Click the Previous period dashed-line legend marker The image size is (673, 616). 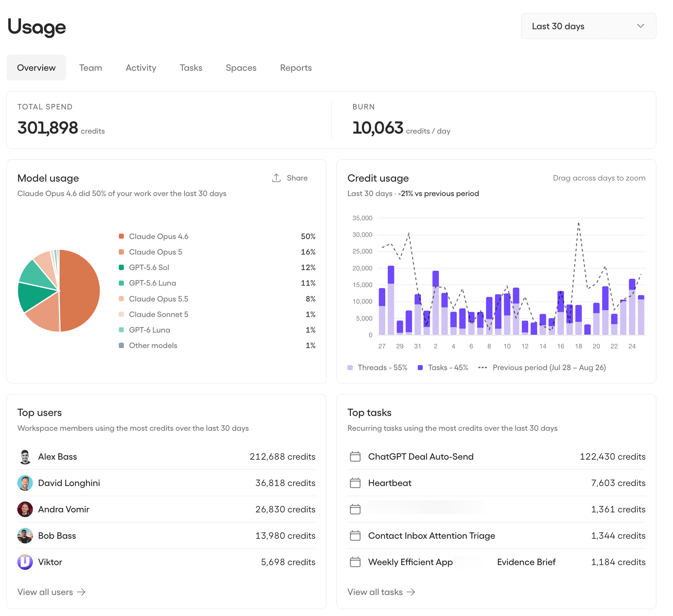coord(483,368)
